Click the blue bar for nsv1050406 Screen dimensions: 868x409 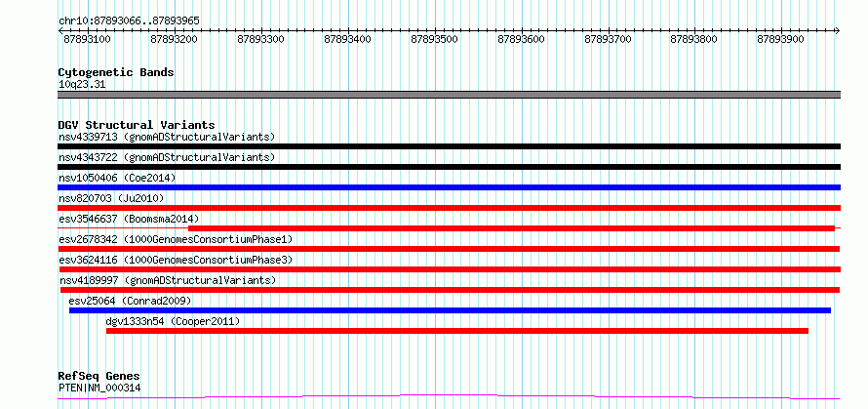(449, 187)
